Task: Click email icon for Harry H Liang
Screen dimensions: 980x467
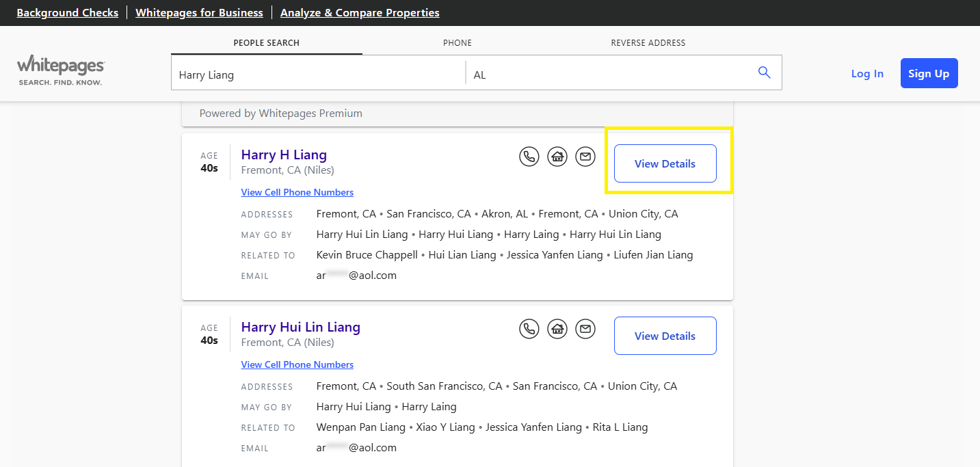Action: point(585,157)
